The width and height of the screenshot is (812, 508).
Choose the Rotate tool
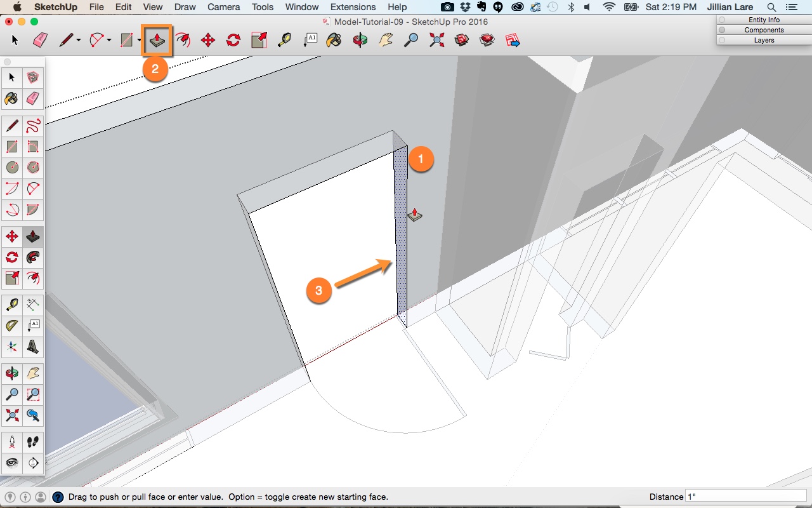(x=232, y=39)
